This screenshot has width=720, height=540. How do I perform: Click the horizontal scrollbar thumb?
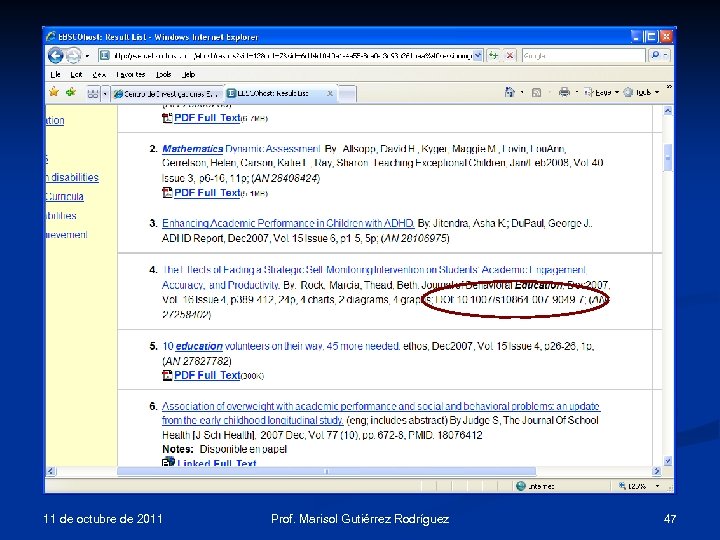[326, 471]
